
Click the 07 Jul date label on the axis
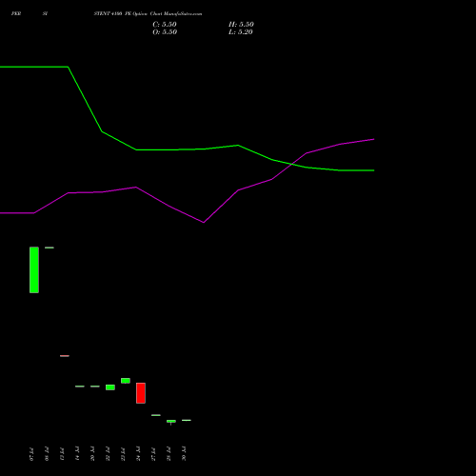click(31, 454)
